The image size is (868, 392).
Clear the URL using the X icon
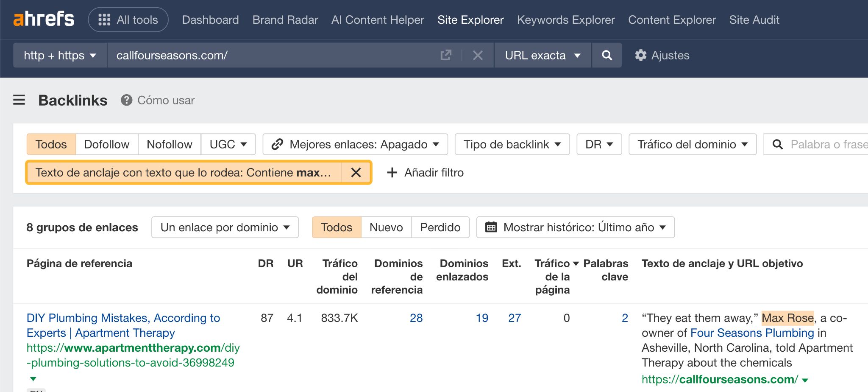[478, 55]
